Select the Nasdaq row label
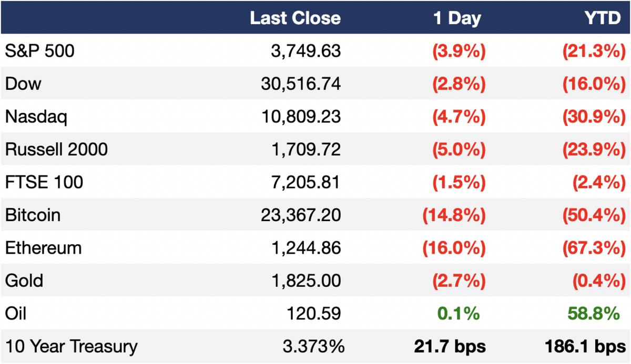The image size is (631, 364). tap(36, 117)
